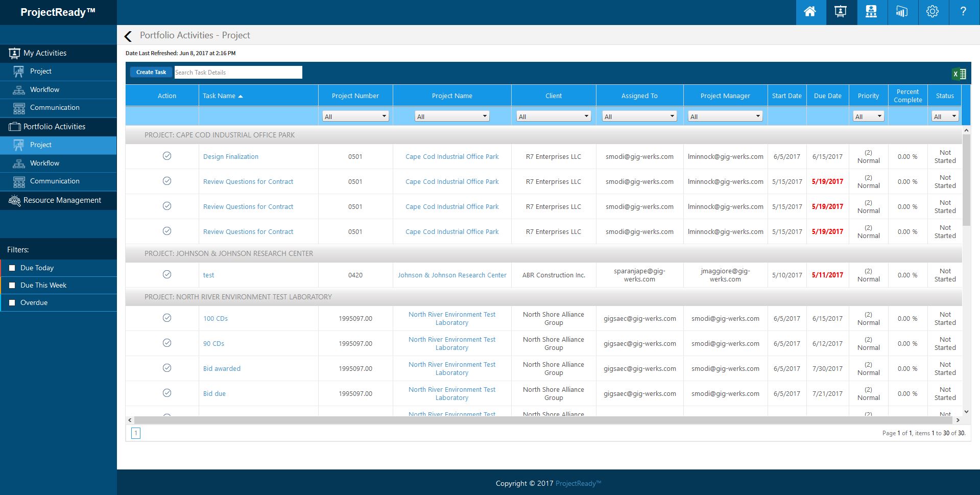Click the Help question mark icon

pos(963,12)
